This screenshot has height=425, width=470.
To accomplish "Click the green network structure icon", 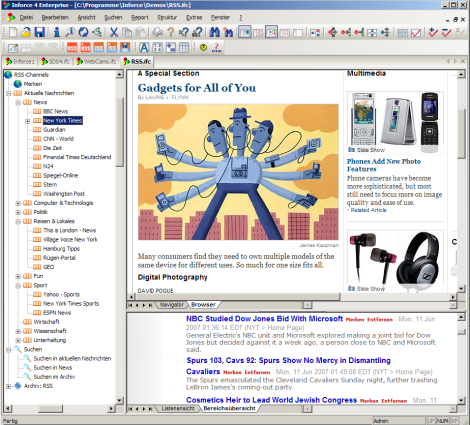I will (96, 32).
